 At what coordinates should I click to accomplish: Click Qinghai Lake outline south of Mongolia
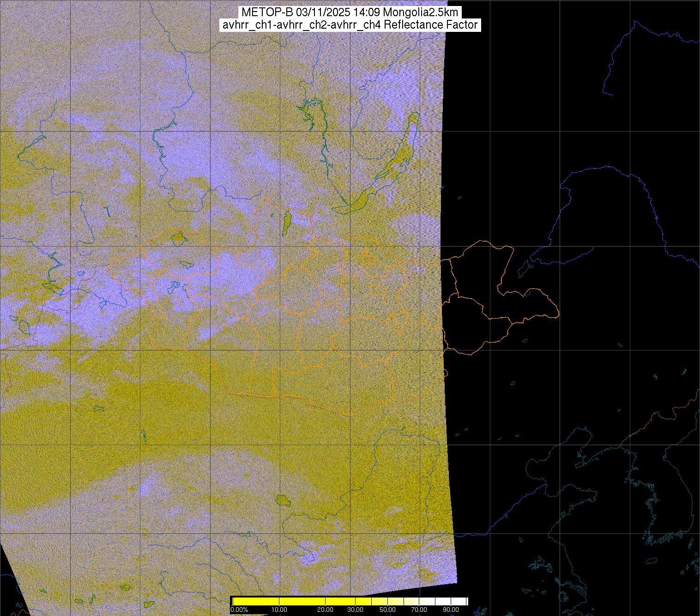point(282,500)
